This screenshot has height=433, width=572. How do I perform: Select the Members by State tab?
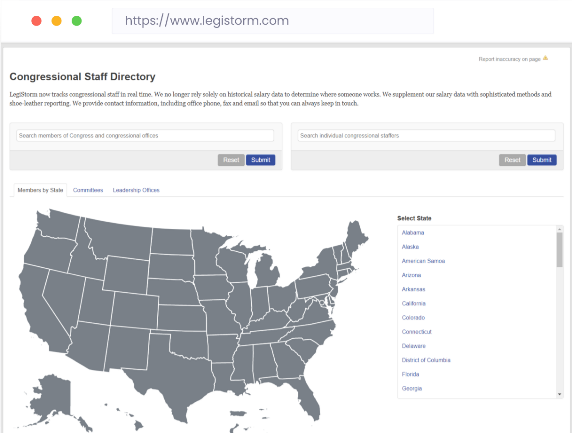click(x=40, y=190)
